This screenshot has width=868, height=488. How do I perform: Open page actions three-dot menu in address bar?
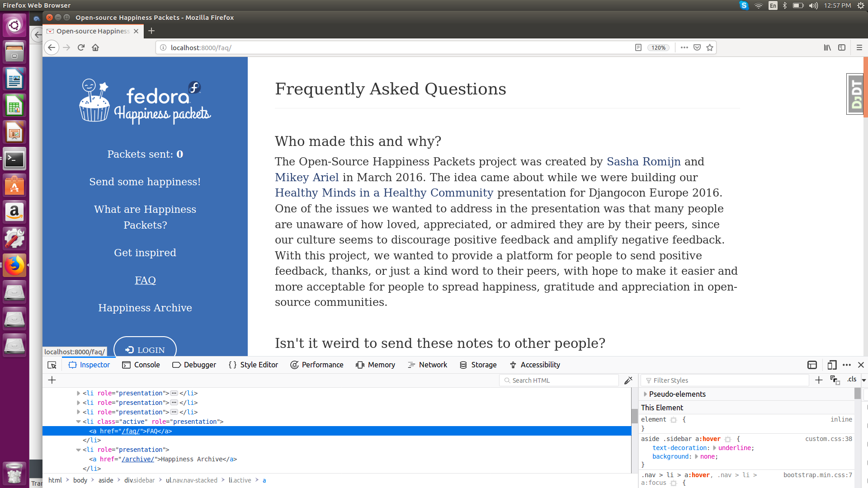684,47
